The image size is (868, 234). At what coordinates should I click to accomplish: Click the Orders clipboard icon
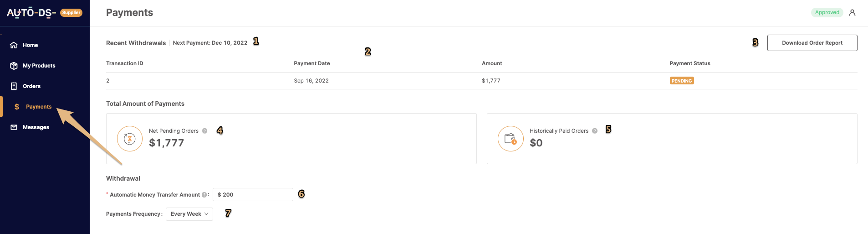14,86
